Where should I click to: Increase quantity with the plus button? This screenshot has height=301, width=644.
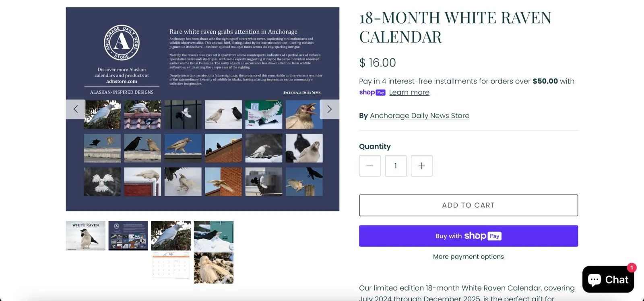click(421, 166)
